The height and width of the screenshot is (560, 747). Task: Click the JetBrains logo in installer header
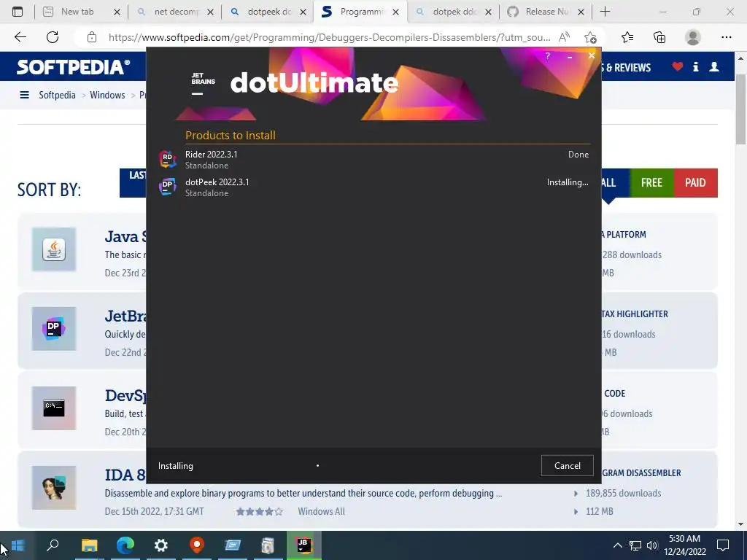click(203, 83)
